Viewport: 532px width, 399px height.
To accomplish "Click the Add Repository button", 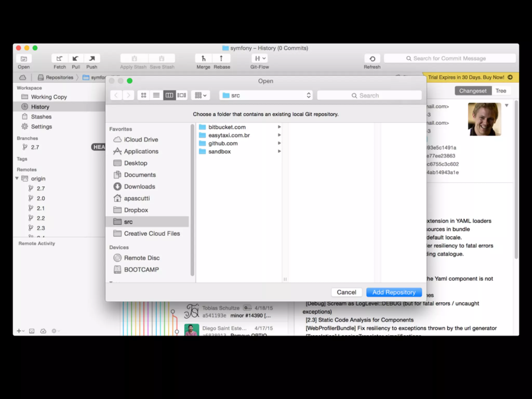I will (x=394, y=292).
